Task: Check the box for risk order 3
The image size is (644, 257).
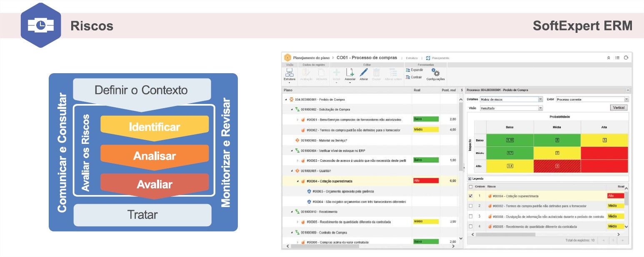Action: click(x=471, y=216)
